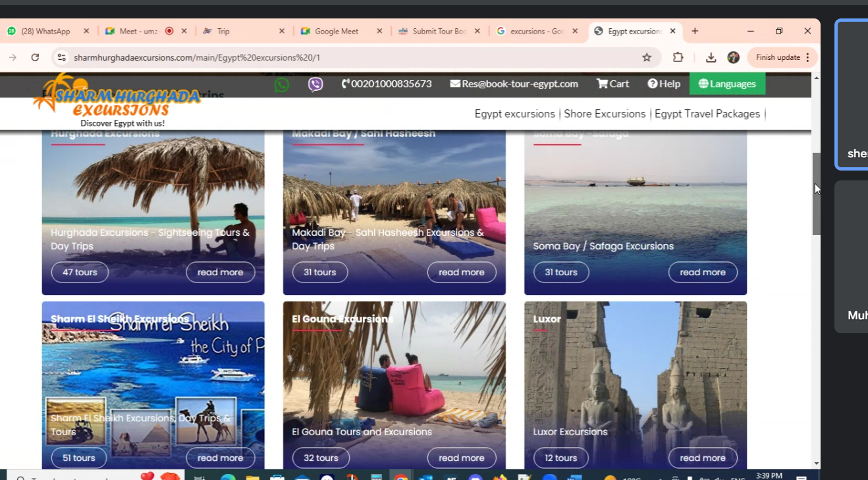The height and width of the screenshot is (480, 868).
Task: Click 51 tours on Sharm El Sheikh card
Action: click(79, 458)
